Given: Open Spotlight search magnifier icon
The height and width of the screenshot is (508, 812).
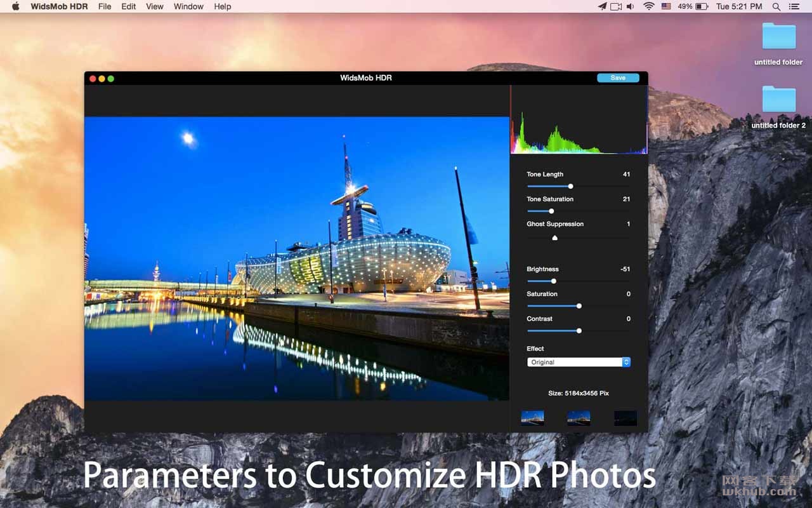Looking at the screenshot, I should (x=776, y=6).
